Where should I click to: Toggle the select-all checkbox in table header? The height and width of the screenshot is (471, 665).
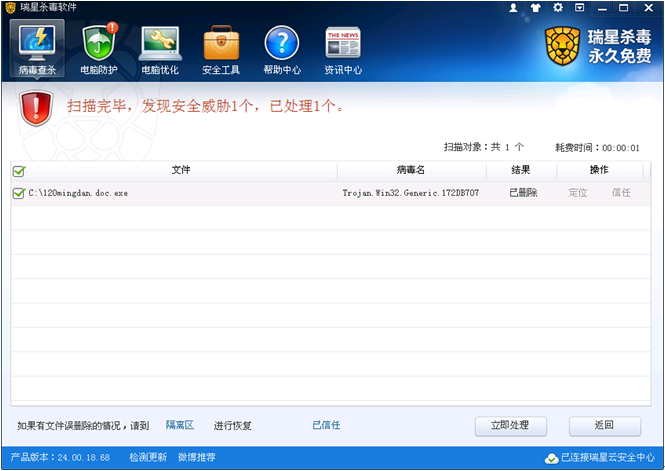pos(19,171)
